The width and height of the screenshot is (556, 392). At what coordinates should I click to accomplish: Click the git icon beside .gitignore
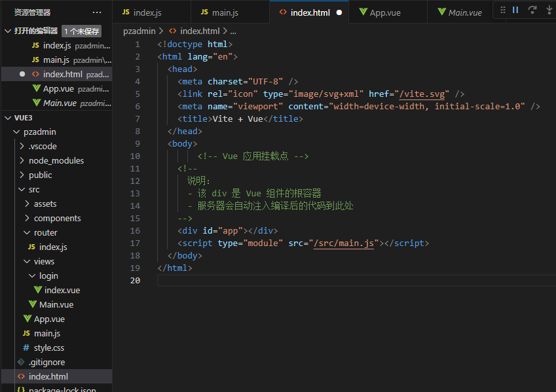pyautogui.click(x=21, y=362)
